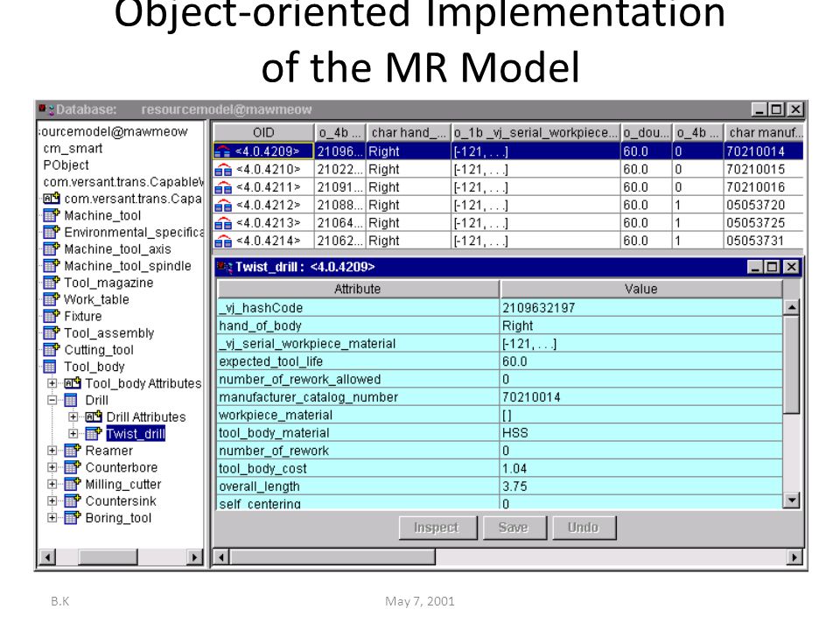Expand the Counterbore node
840x630 pixels.
click(x=52, y=467)
